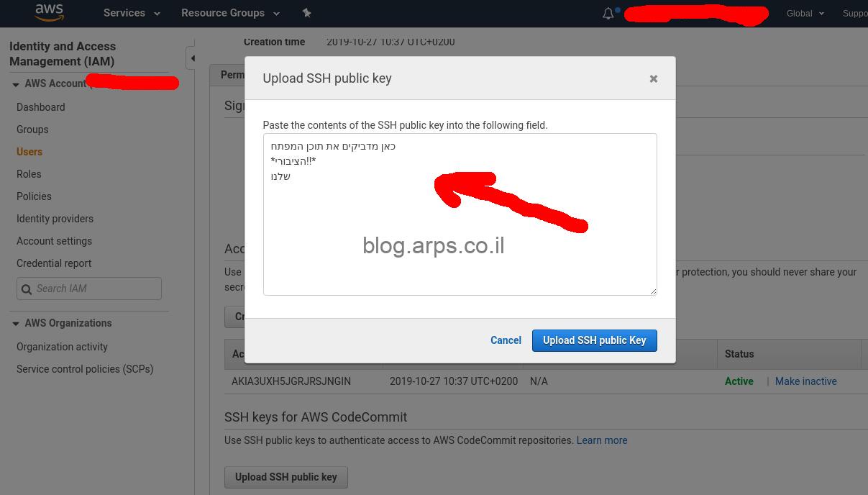Viewport: 868px width, 495px height.
Task: Select Users in the IAM sidebar
Action: [x=29, y=152]
